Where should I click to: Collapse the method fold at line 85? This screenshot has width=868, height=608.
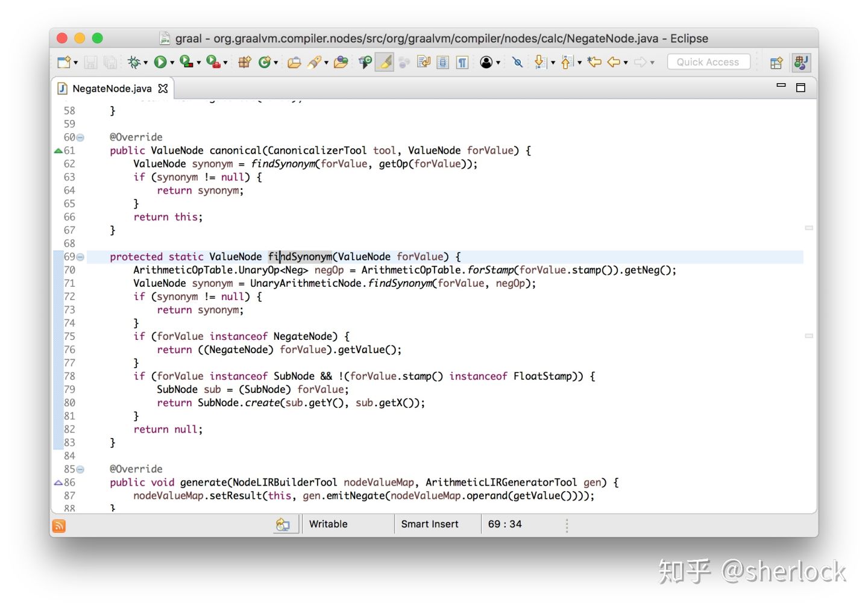80,469
